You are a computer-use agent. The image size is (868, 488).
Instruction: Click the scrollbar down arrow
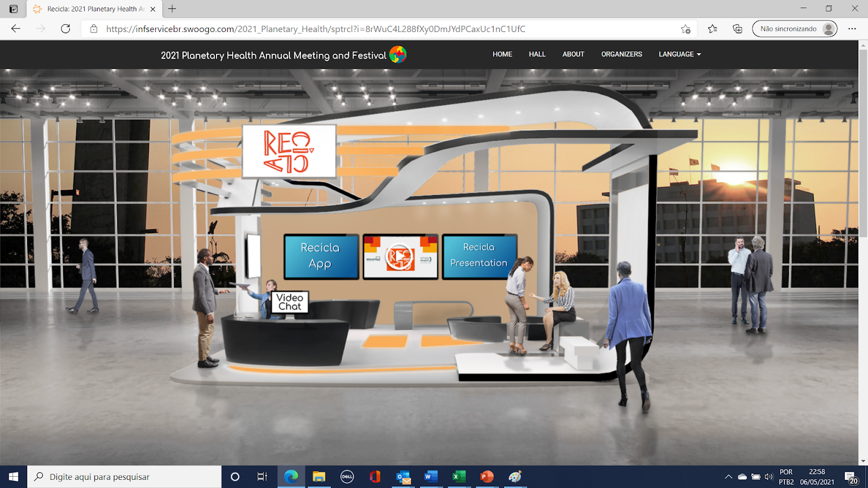coord(863,461)
